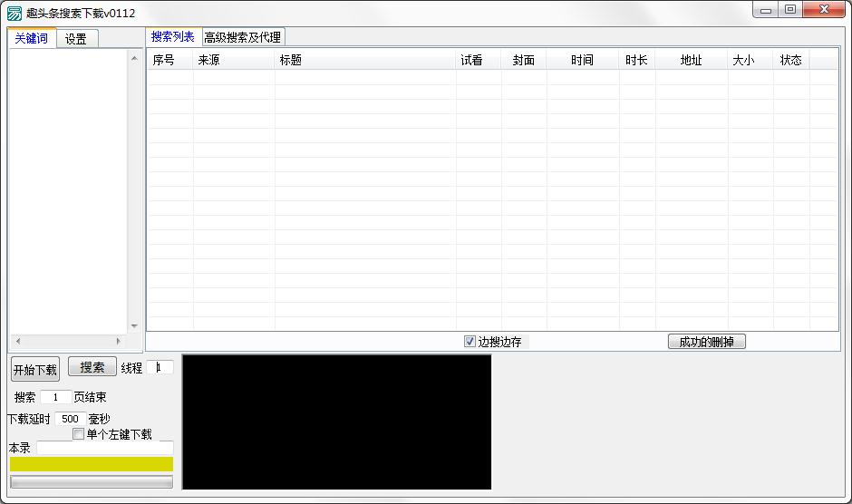Click the 本录 directory input field

point(105,448)
